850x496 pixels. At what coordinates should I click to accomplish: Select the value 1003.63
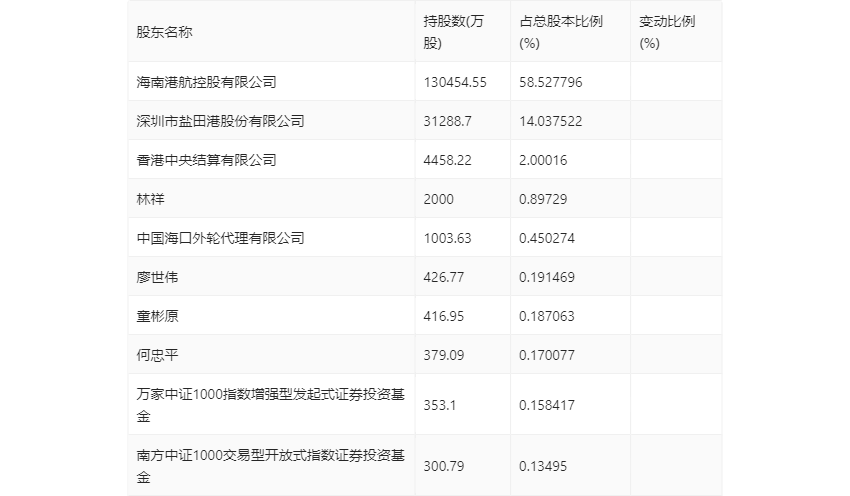click(447, 239)
